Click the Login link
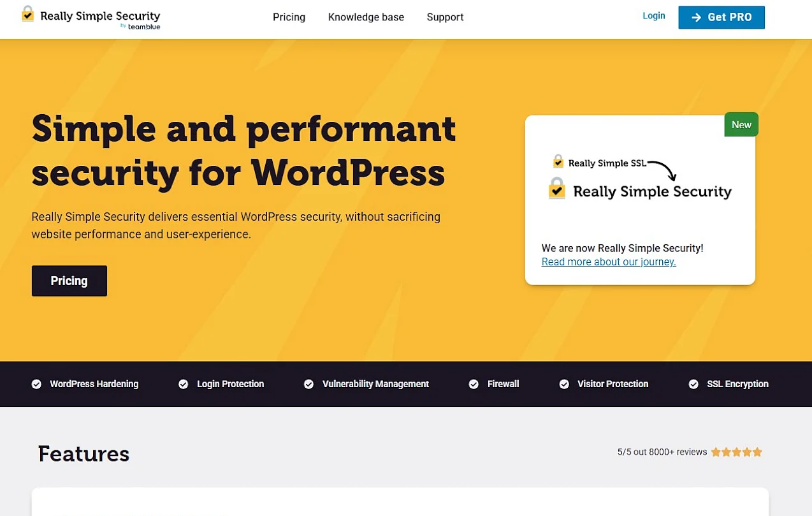 [x=654, y=16]
